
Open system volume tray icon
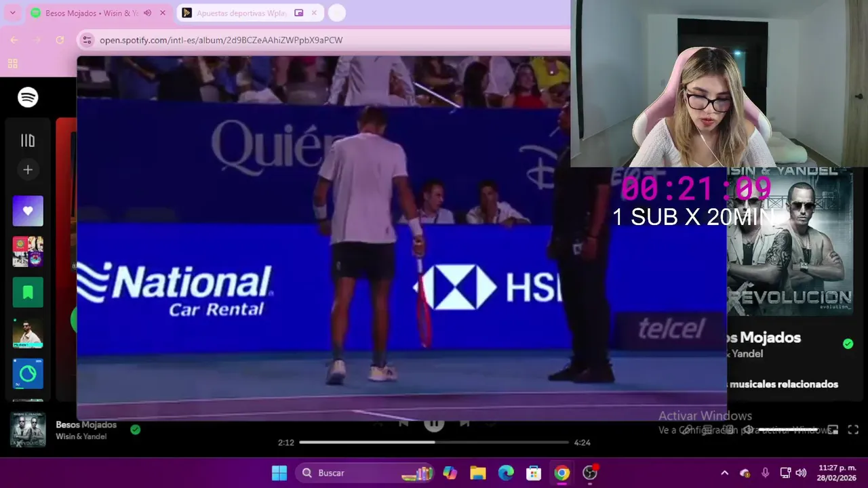click(x=801, y=473)
